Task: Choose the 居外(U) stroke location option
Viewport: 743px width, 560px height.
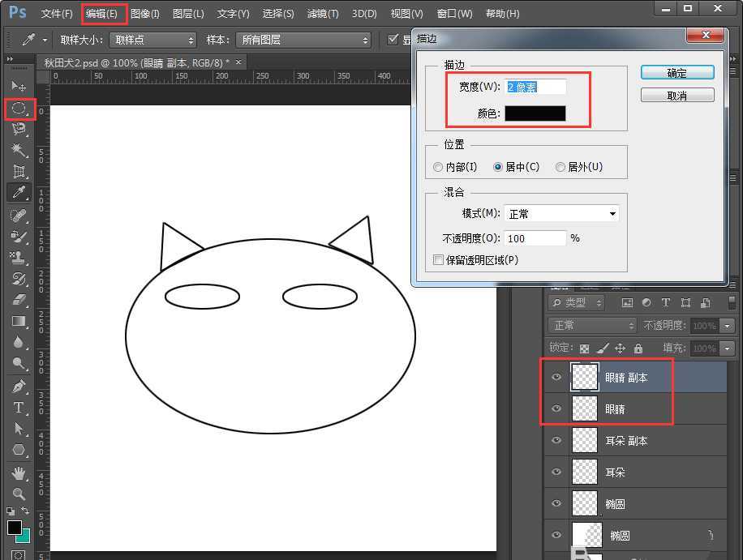Action: tap(560, 167)
